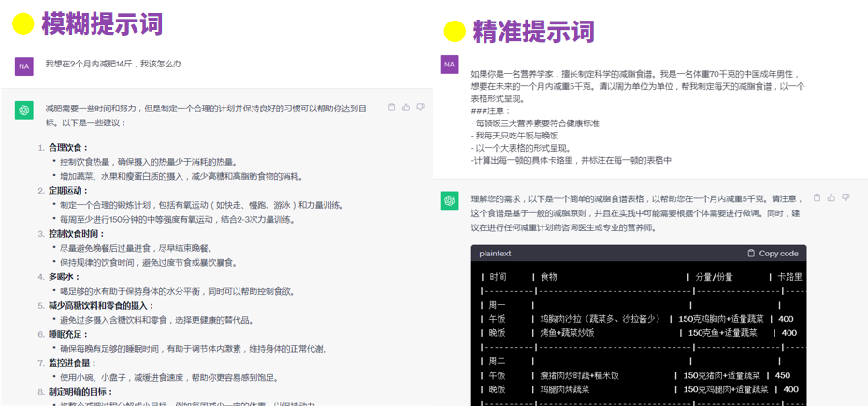Click the cell '鸡腿肉烤蔬菜'
The image size is (868, 408).
[x=565, y=389]
